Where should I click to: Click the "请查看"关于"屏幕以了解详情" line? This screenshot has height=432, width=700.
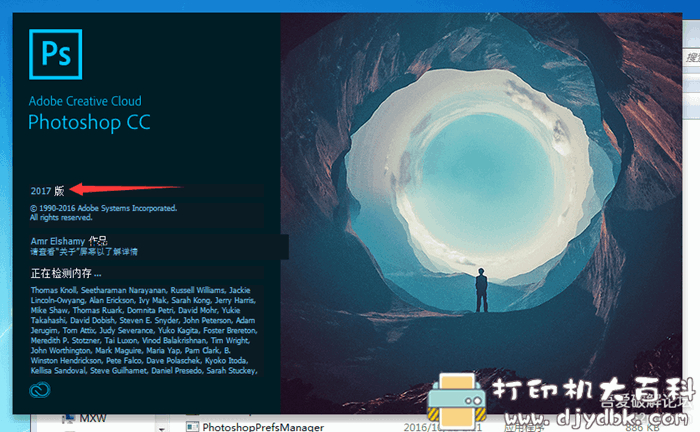[x=84, y=252]
